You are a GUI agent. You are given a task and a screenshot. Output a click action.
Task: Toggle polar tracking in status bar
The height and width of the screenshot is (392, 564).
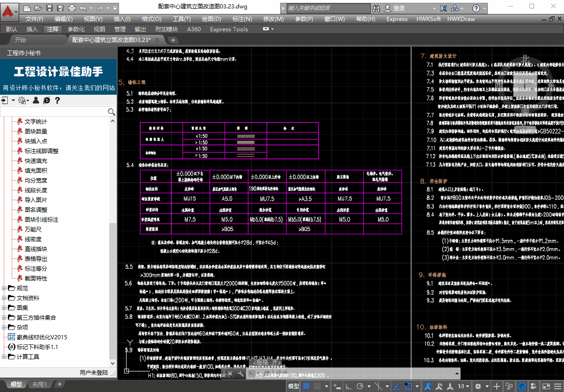(360, 386)
